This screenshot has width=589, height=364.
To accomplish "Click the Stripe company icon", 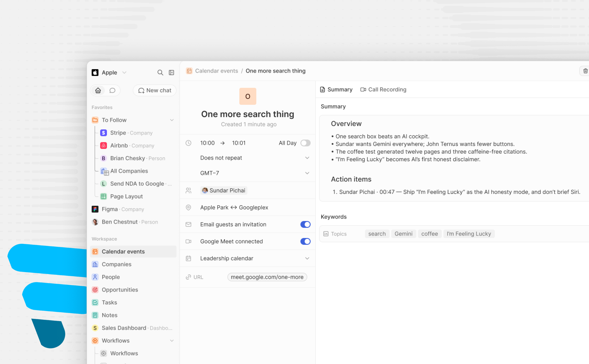I will tap(104, 133).
